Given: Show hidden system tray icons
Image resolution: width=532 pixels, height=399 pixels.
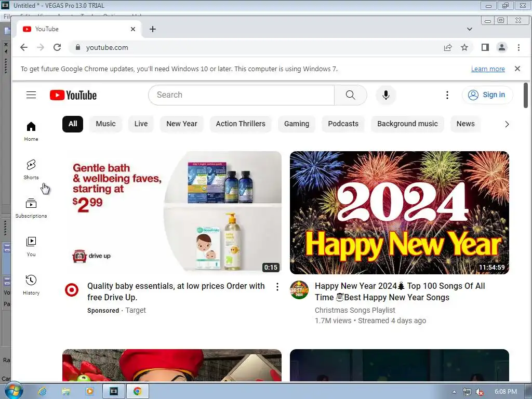Looking at the screenshot, I should tap(454, 392).
